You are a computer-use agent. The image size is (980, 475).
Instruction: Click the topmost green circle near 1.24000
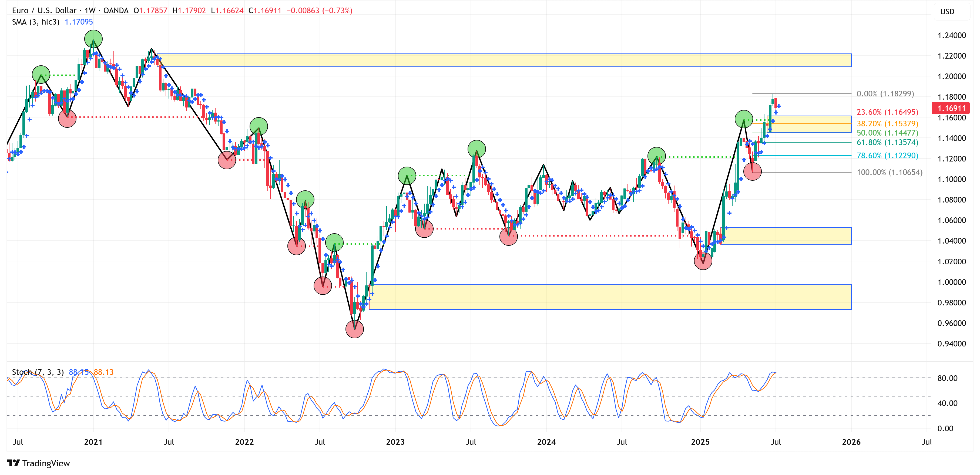(x=93, y=39)
